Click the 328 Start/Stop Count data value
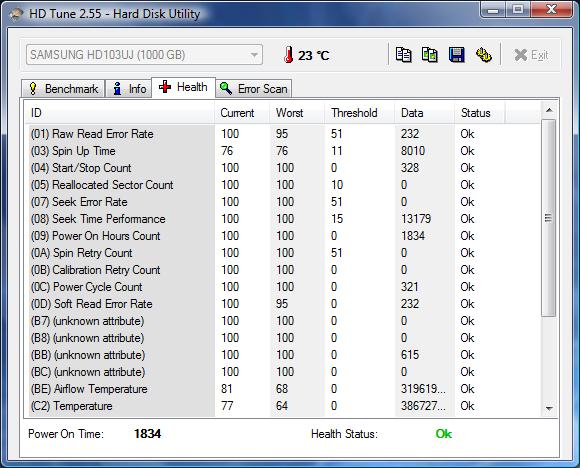Viewport: 580px width, 468px height. pos(410,168)
